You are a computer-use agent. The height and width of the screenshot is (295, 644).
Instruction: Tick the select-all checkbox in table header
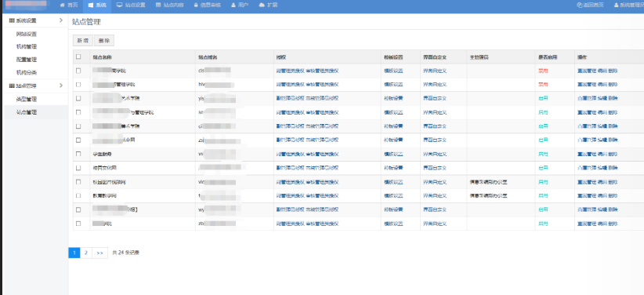pyautogui.click(x=78, y=56)
